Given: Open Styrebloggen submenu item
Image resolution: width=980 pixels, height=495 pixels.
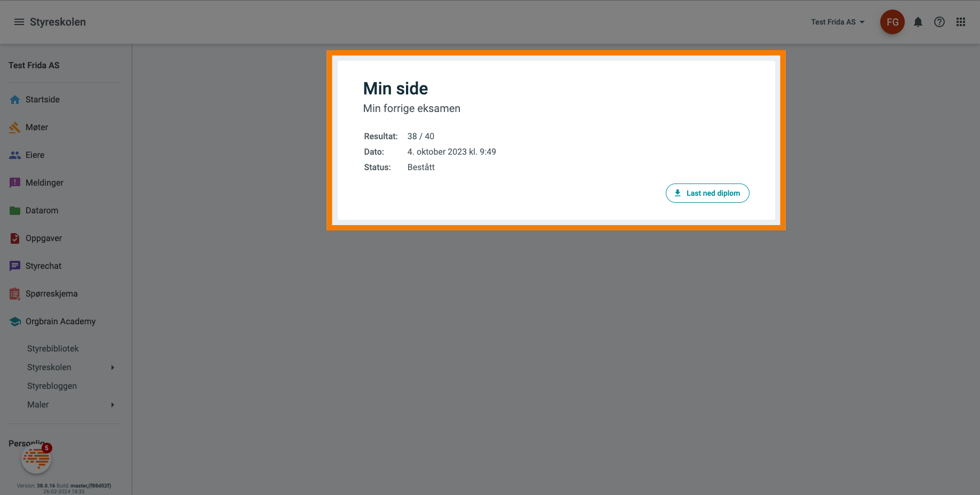Looking at the screenshot, I should pos(52,386).
